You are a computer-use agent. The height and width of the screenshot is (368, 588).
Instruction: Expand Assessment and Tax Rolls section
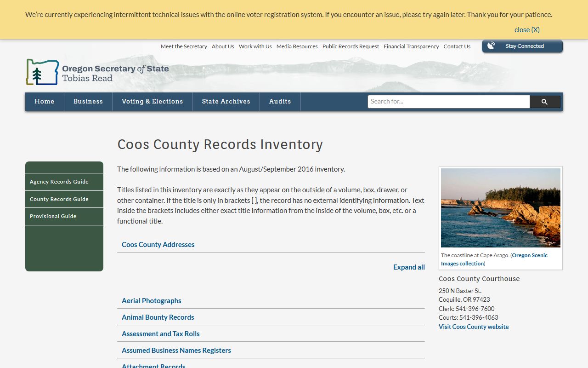coord(271,334)
